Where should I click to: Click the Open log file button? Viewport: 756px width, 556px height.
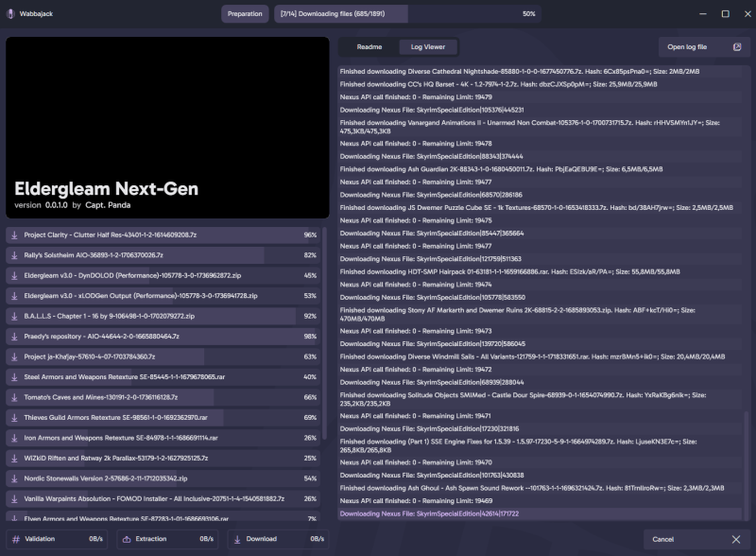(x=704, y=47)
